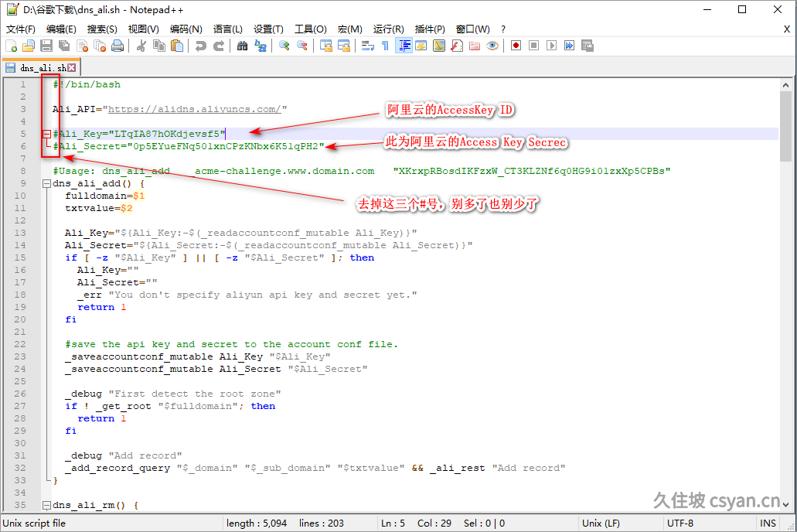Screen dimensions: 797x532
Task: Follow the https://alidns.aliyuncs.com/ link
Action: point(194,109)
